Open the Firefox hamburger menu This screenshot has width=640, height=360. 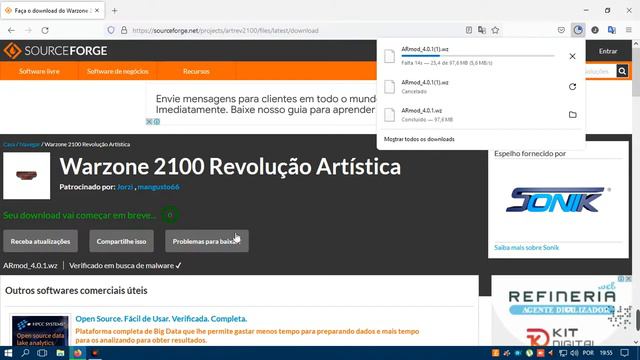pos(629,30)
